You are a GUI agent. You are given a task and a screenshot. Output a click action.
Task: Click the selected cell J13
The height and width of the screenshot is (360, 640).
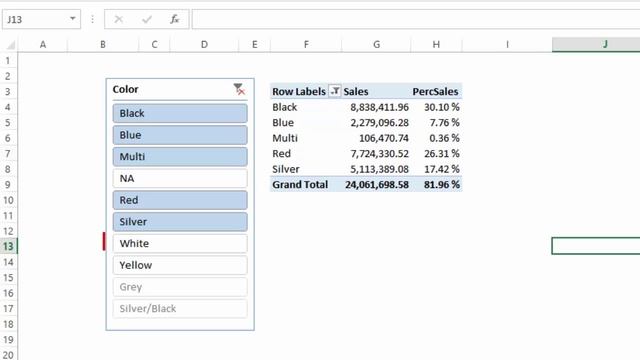click(596, 246)
